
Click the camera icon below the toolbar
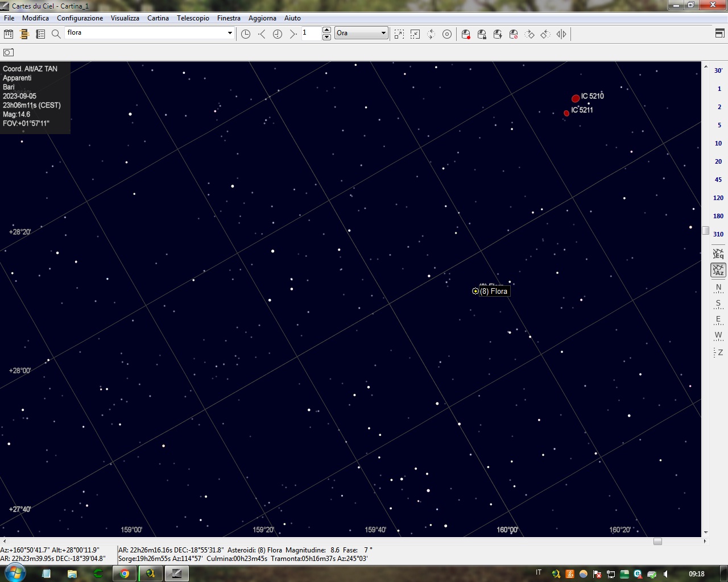9,52
